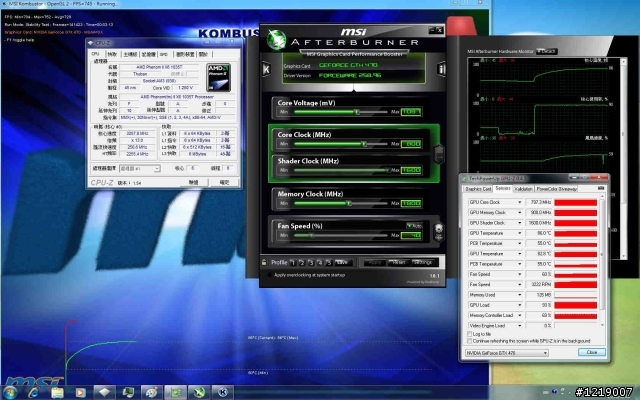Click the Detach button on Hardware Monitor
Viewport: 640px width, 400px height.
tap(546, 51)
